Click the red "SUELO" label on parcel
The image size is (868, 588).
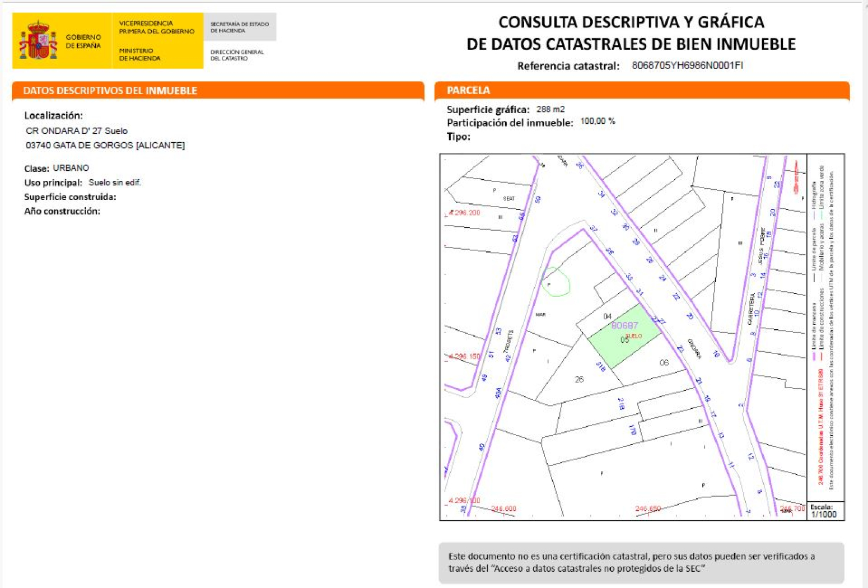633,336
